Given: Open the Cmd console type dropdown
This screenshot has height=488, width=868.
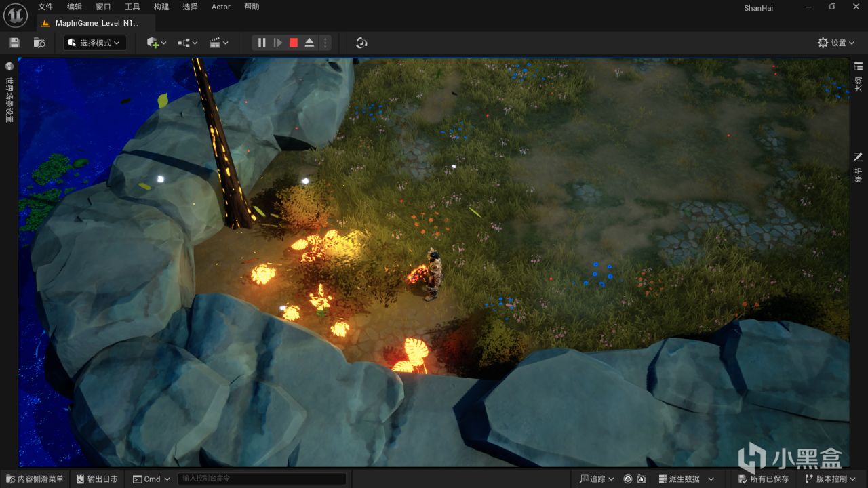Looking at the screenshot, I should point(152,479).
